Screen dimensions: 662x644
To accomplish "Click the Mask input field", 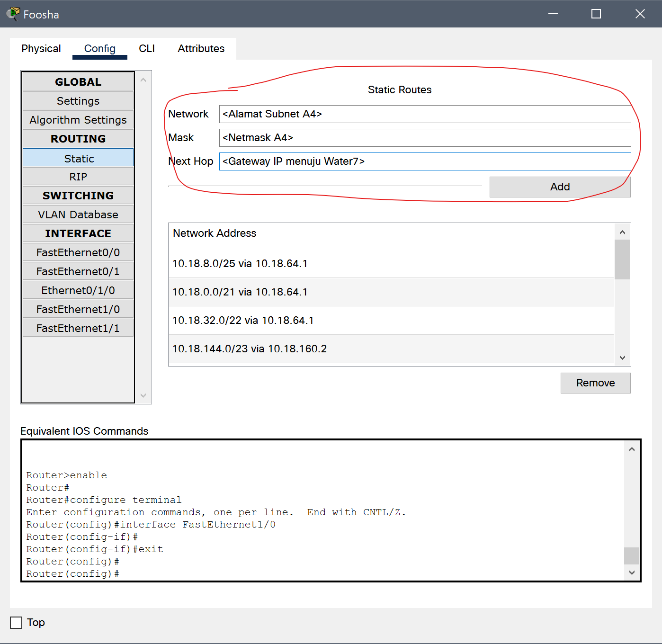I will (425, 138).
